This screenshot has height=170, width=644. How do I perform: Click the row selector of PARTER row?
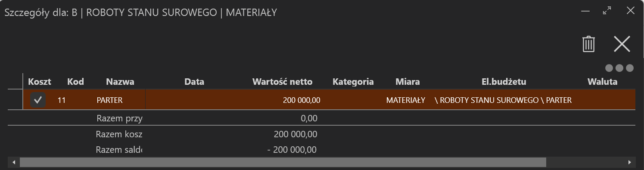pyautogui.click(x=15, y=100)
